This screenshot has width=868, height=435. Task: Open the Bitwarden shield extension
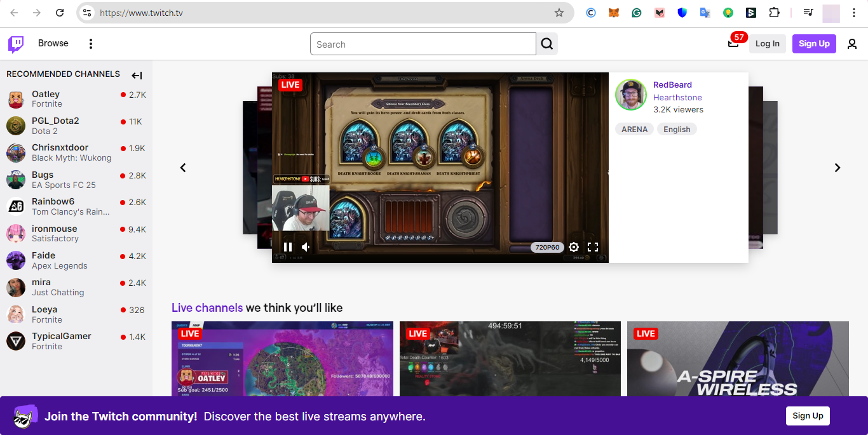(682, 13)
